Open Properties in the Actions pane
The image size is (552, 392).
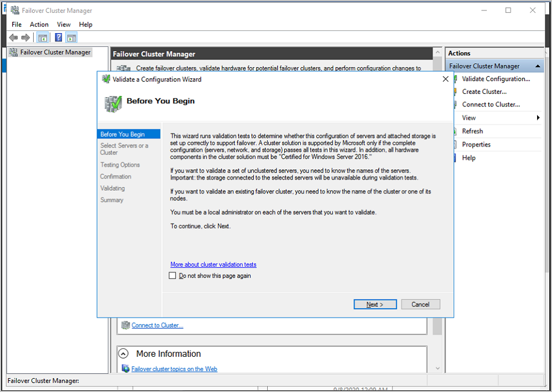click(476, 144)
